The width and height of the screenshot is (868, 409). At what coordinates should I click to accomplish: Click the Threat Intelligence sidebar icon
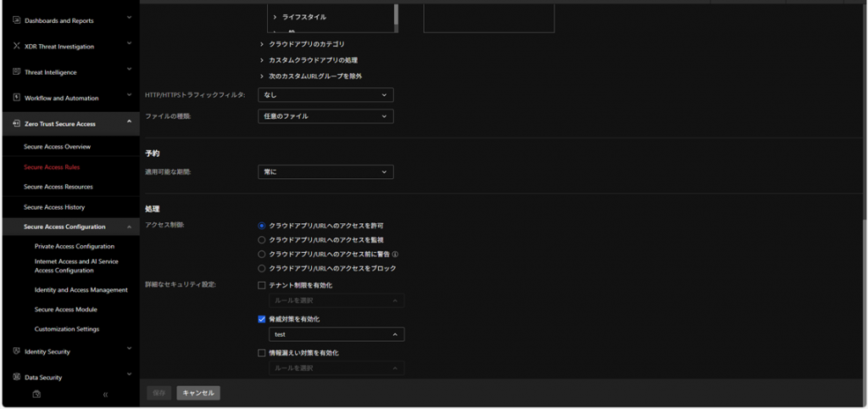click(x=16, y=72)
